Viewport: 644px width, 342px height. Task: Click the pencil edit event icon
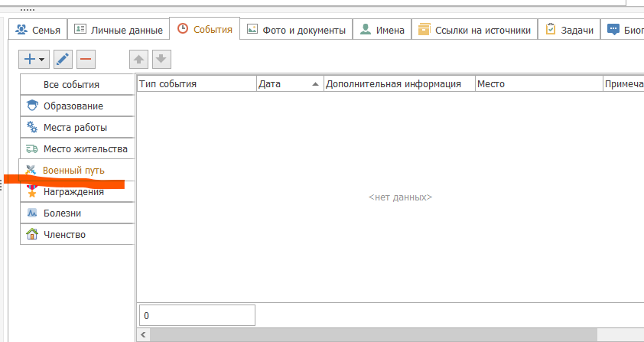63,59
